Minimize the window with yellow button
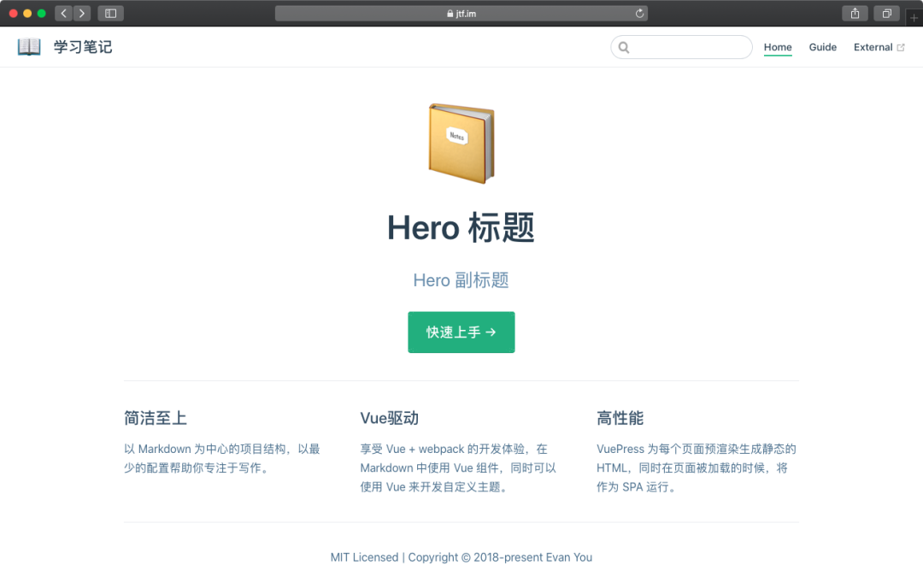923x588 pixels. (27, 13)
